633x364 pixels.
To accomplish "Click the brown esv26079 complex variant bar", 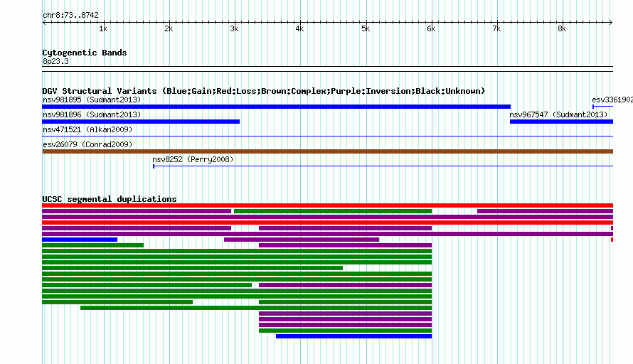I will click(327, 151).
